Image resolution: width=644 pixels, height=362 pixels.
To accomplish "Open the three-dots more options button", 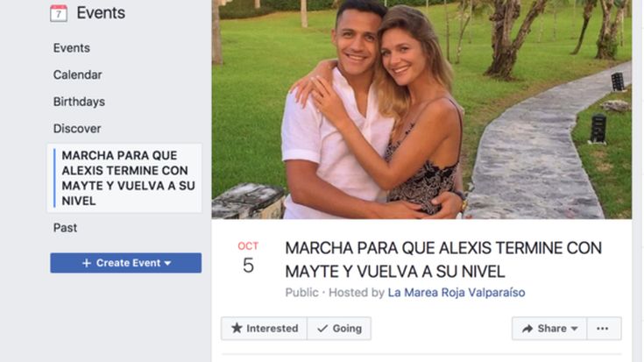I will [x=604, y=329].
